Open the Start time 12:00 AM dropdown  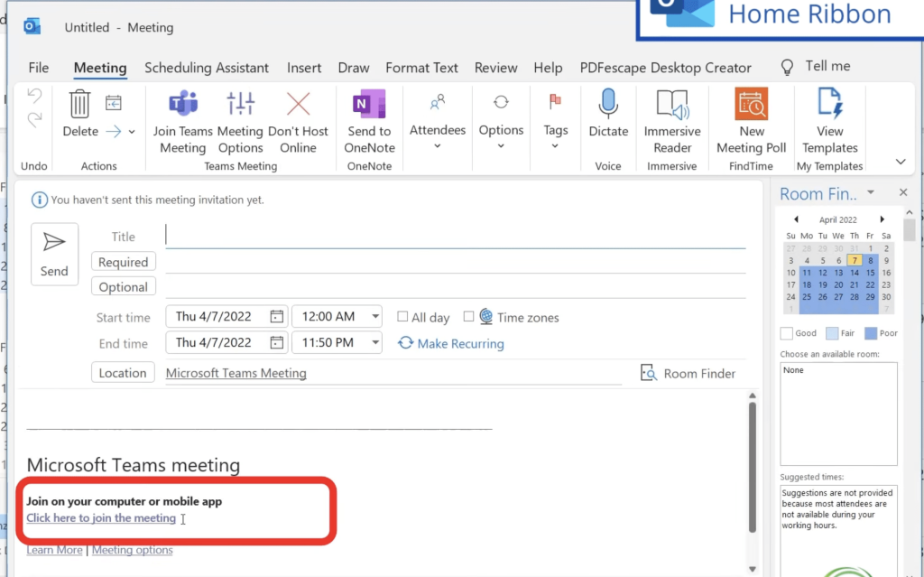tap(375, 316)
